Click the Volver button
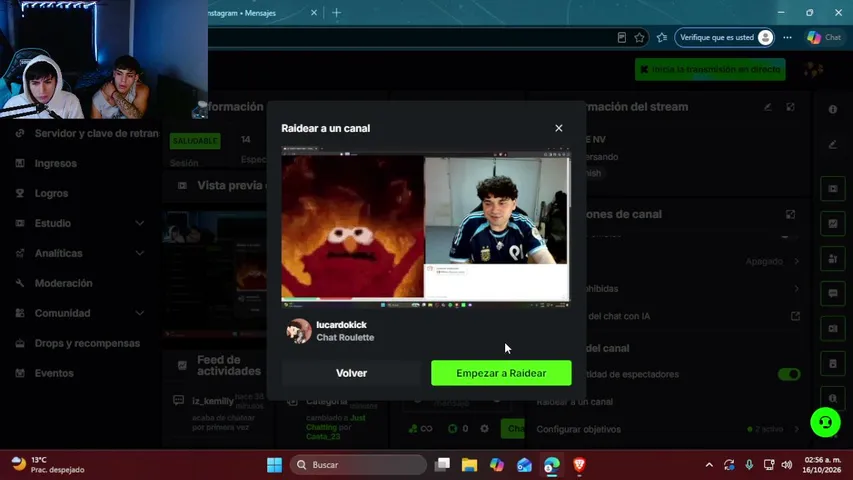Image resolution: width=853 pixels, height=480 pixels. pos(351,373)
